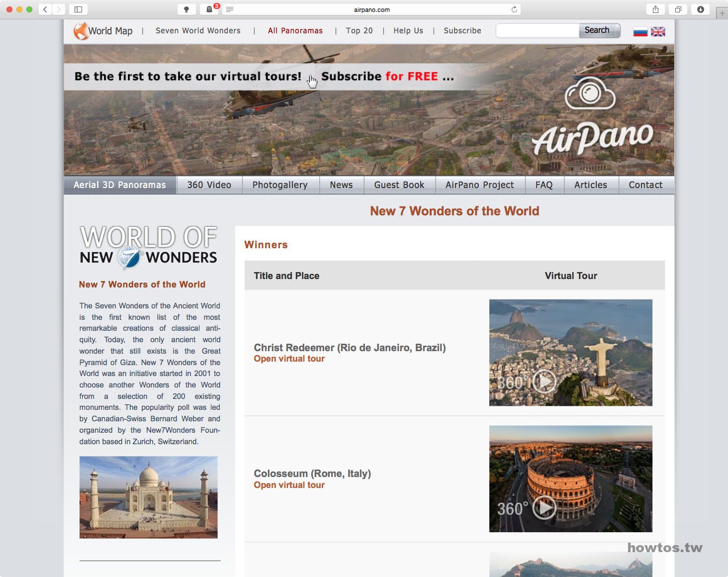Click the Search button
The width and height of the screenshot is (728, 577).
[x=600, y=31]
